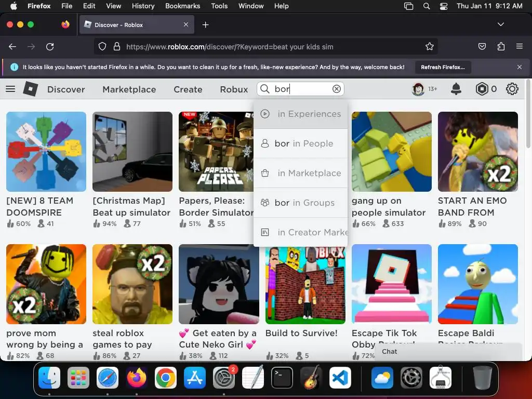Open the user avatar profile icon
Image resolution: width=532 pixels, height=399 pixels.
(418, 89)
